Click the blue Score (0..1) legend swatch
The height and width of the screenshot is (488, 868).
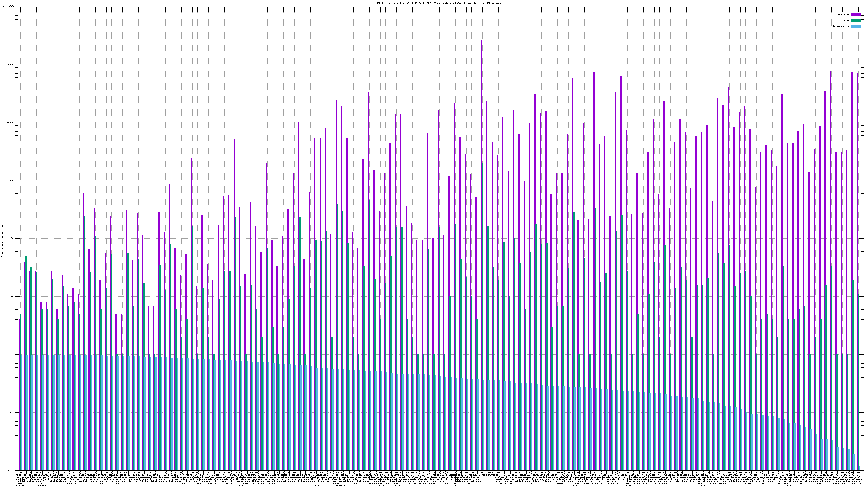(856, 27)
